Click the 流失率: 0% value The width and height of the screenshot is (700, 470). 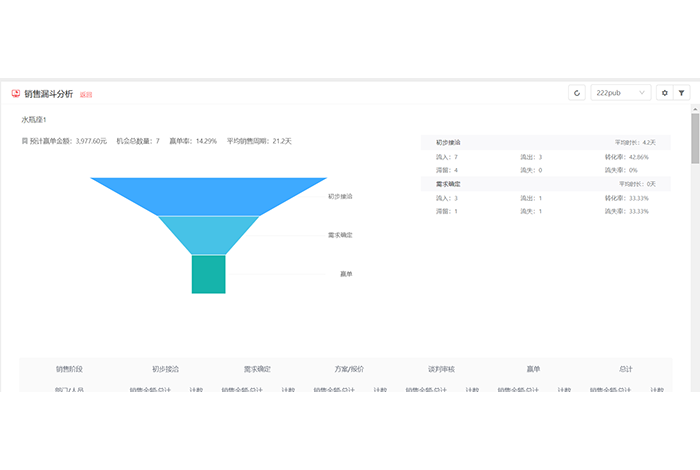621,170
